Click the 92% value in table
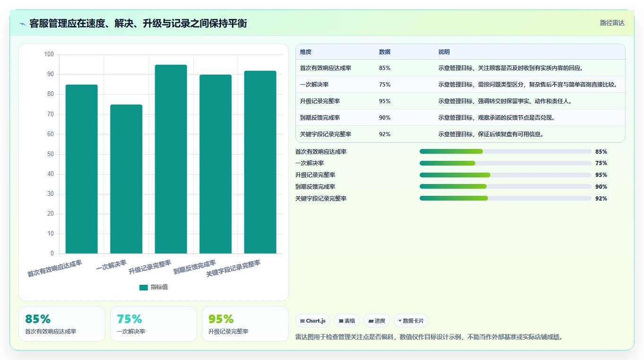 (385, 134)
